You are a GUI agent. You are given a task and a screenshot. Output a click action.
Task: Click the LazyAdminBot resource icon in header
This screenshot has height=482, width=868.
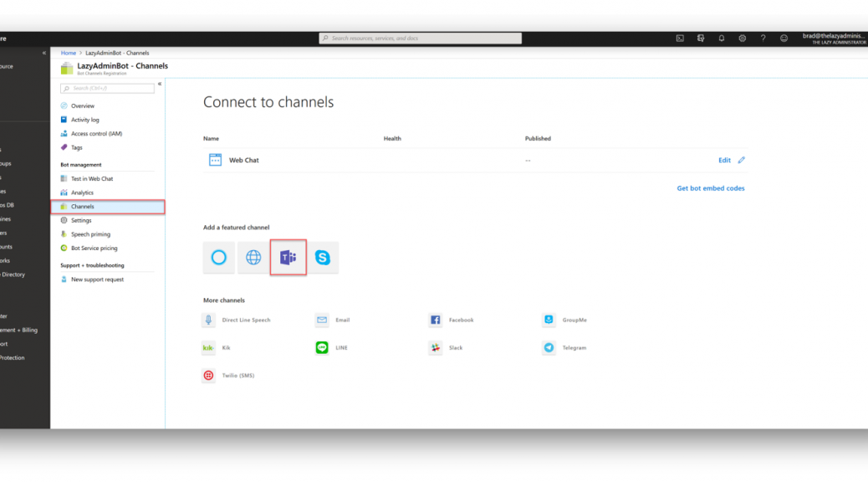click(x=67, y=68)
